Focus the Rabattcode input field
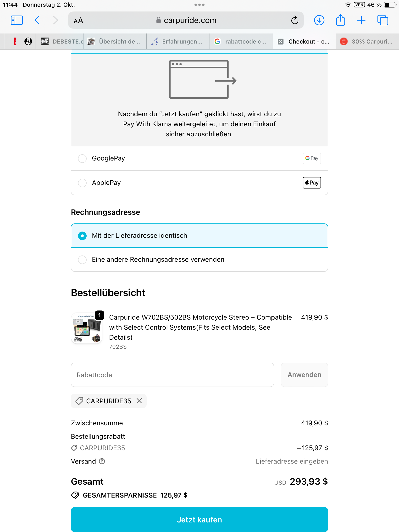Viewport: 399px width, 532px height. 172,375
